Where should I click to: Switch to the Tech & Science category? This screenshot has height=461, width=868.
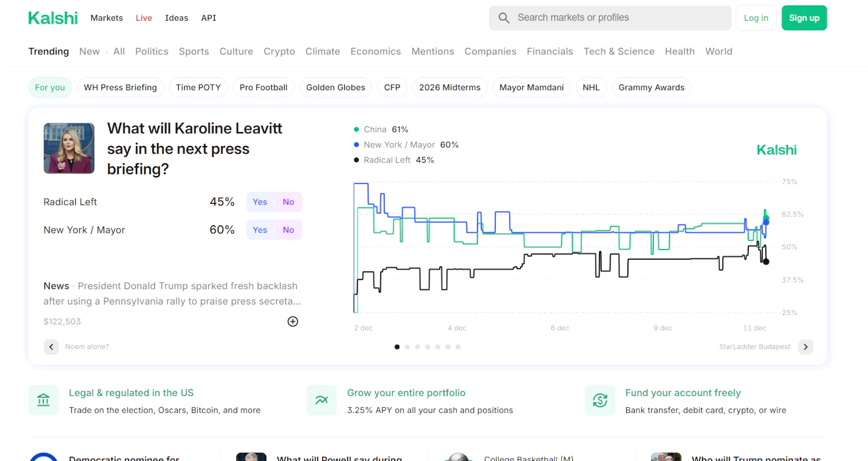coord(619,52)
